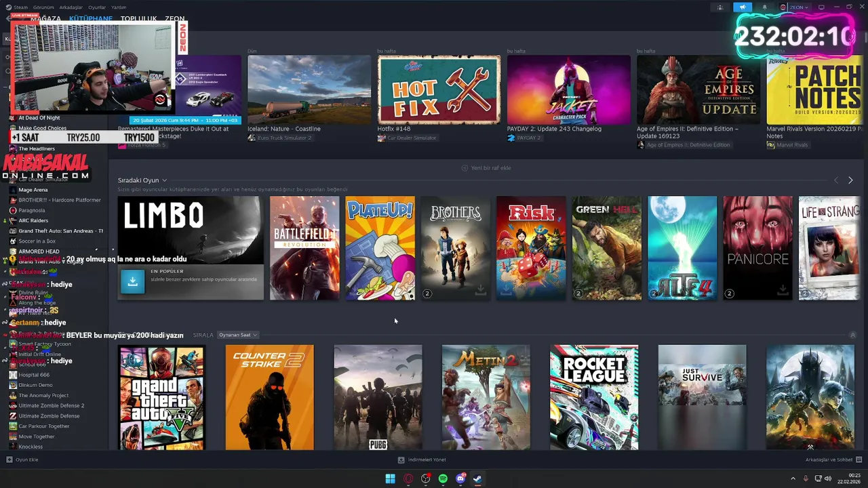The image size is (868, 488).
Task: Open the HOT FIX news image
Action: tap(439, 90)
